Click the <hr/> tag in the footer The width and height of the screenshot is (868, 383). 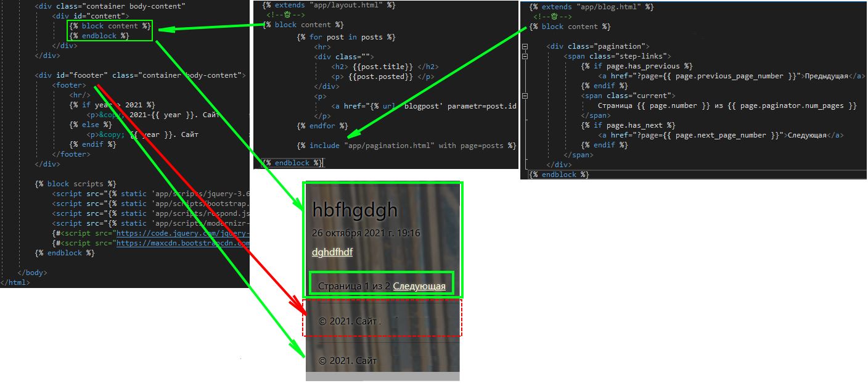(x=80, y=95)
